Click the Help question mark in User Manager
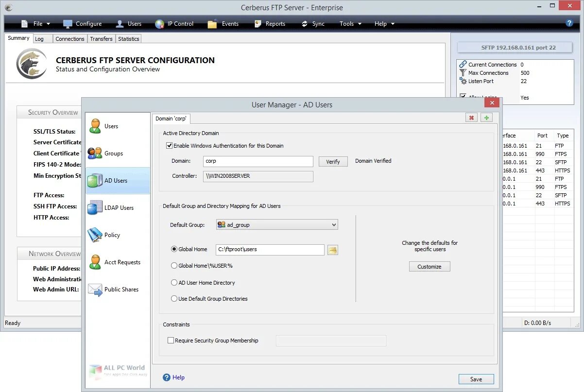This screenshot has height=392, width=584. tap(167, 377)
